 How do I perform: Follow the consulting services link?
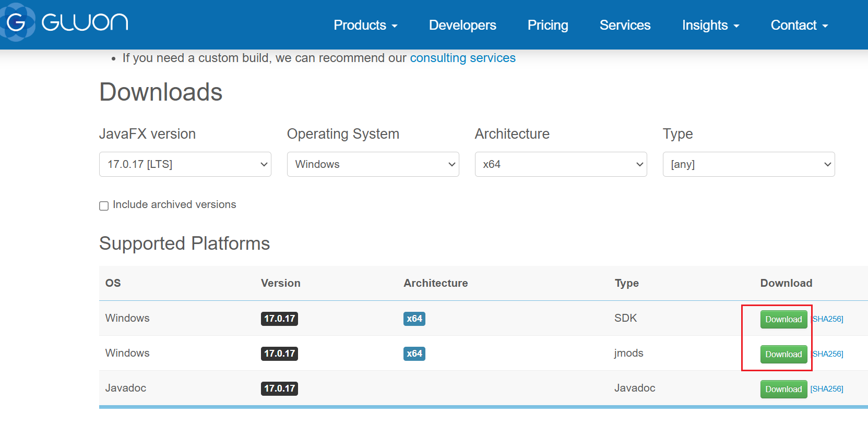[462, 58]
